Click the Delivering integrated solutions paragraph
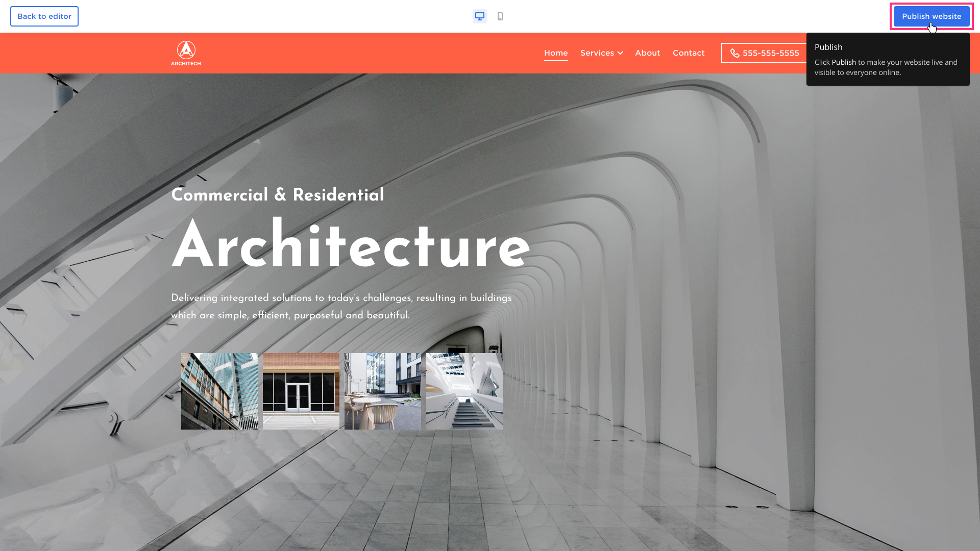Viewport: 980px width, 551px height. (x=341, y=307)
